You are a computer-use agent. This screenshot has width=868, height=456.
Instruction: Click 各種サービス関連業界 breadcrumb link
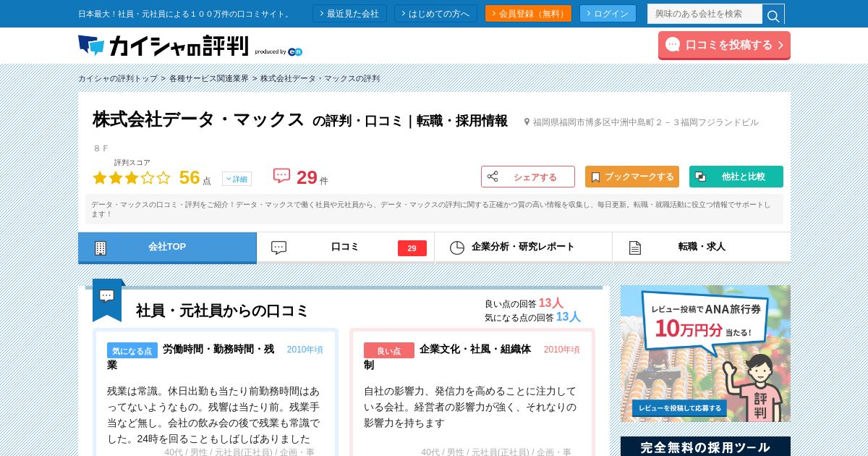[x=209, y=78]
